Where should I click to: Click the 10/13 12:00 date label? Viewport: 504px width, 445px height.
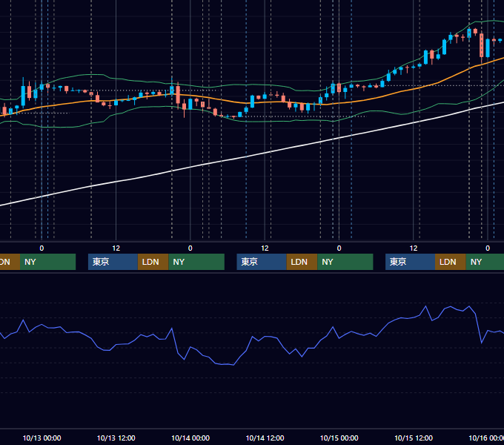pyautogui.click(x=116, y=438)
